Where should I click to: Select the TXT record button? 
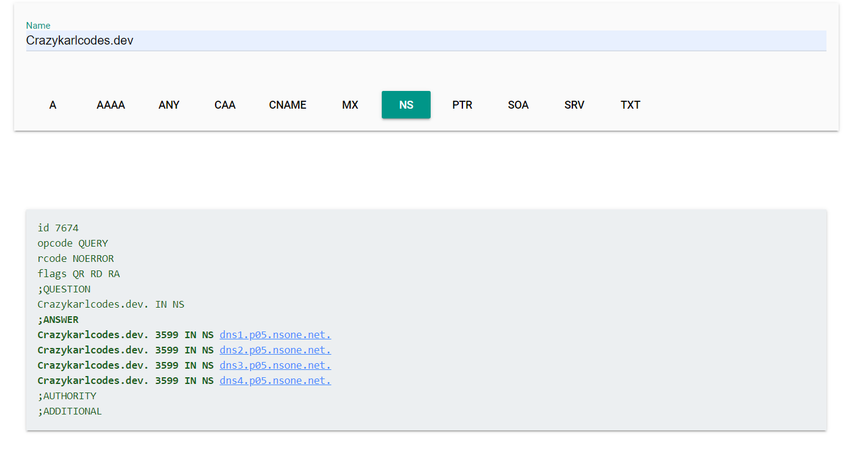[630, 105]
